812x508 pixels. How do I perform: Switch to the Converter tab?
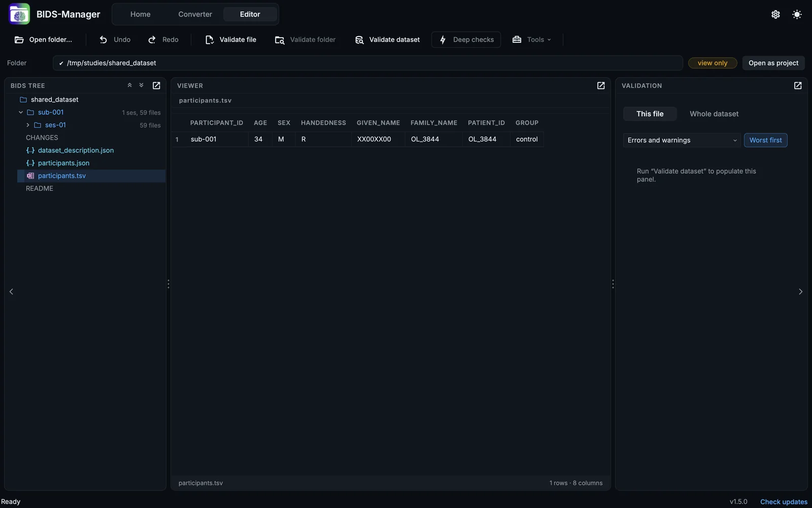[195, 14]
